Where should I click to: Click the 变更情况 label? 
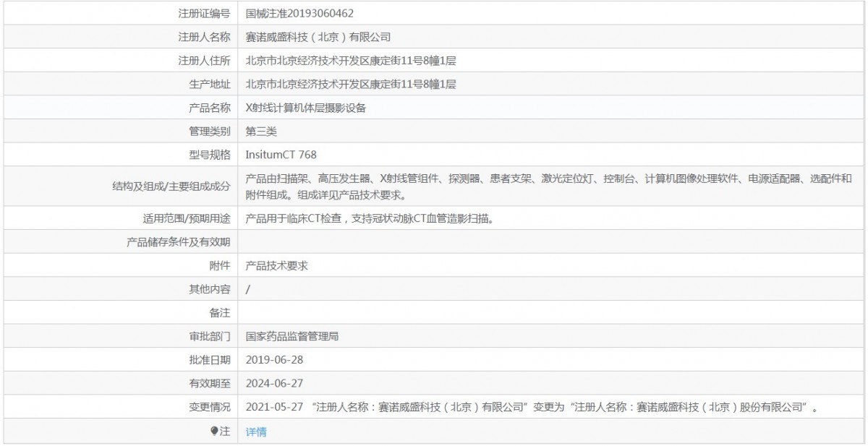(209, 408)
